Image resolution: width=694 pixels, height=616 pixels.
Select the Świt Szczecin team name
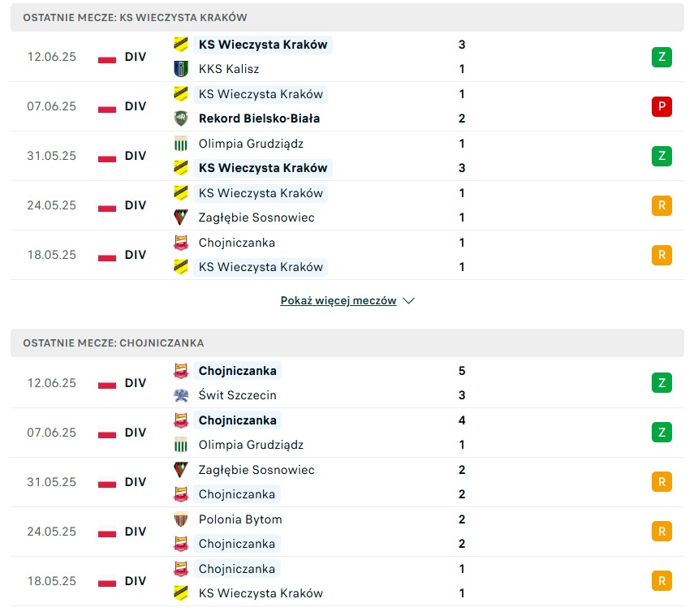pos(237,395)
